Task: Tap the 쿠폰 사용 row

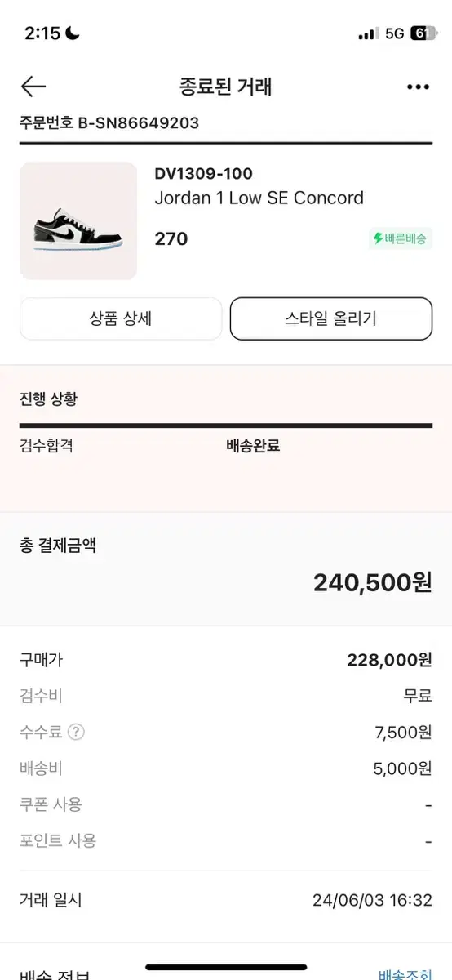Action: [x=226, y=804]
